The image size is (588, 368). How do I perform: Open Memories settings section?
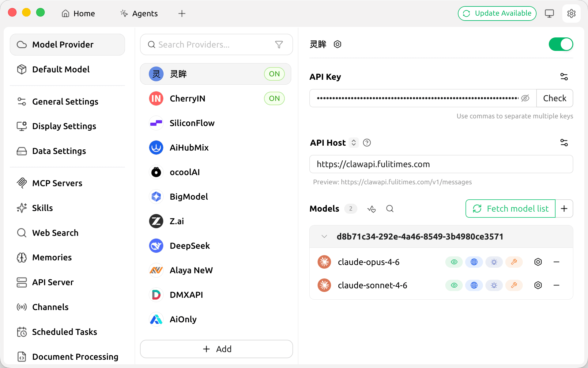(x=67, y=257)
